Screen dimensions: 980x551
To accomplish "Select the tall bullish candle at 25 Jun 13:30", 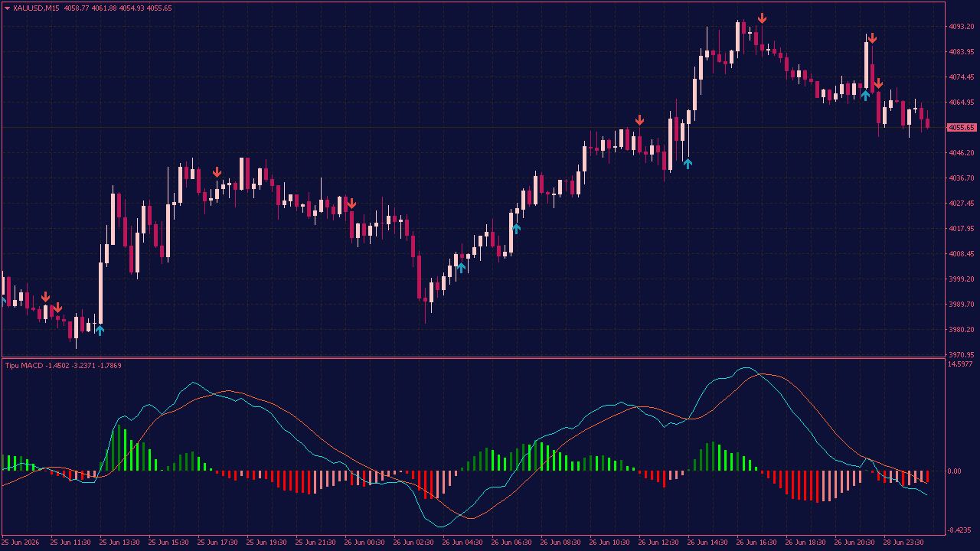I will click(x=100, y=293).
